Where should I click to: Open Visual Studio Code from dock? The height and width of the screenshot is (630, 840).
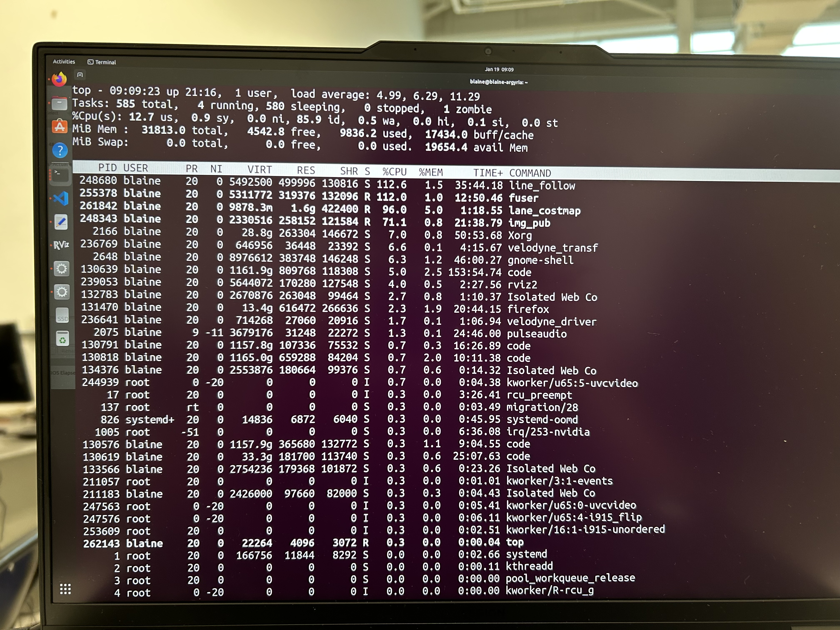(x=61, y=198)
